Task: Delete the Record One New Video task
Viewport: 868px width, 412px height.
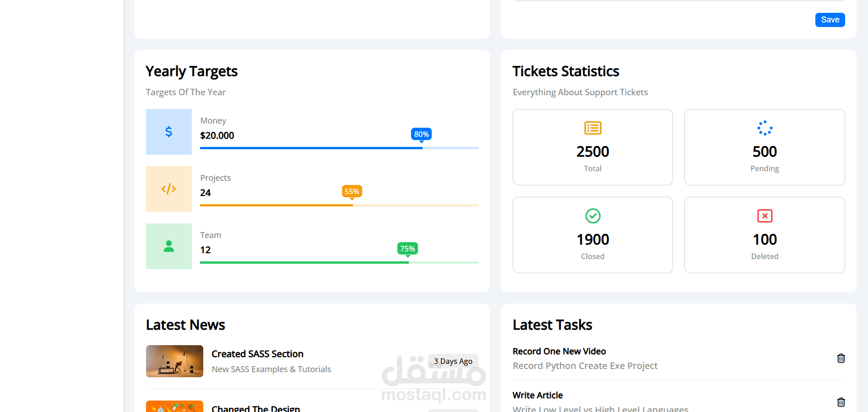Action: [x=841, y=358]
